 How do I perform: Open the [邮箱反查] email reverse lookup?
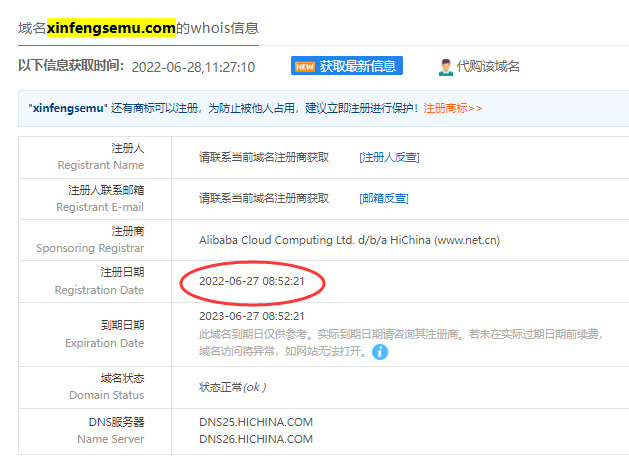384,198
